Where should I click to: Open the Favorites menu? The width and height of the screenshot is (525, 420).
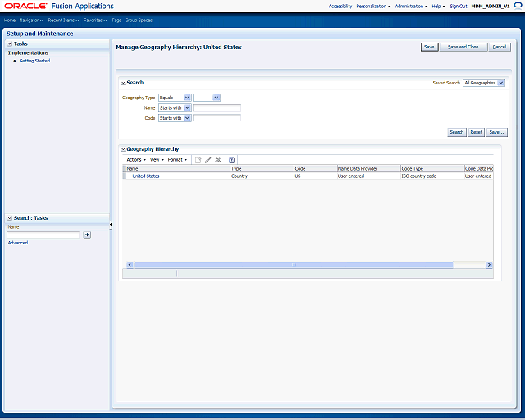tap(95, 21)
